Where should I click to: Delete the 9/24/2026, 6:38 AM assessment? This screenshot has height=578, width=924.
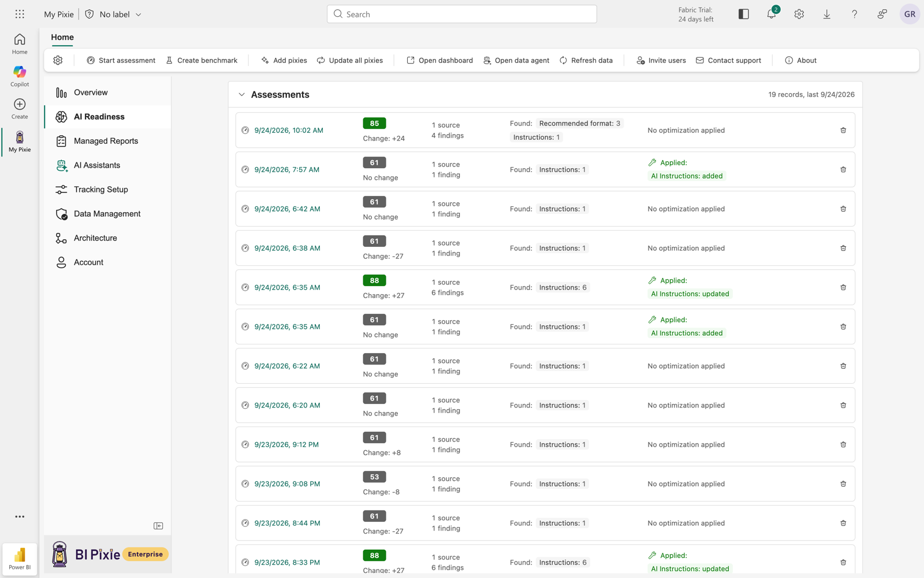pyautogui.click(x=843, y=248)
